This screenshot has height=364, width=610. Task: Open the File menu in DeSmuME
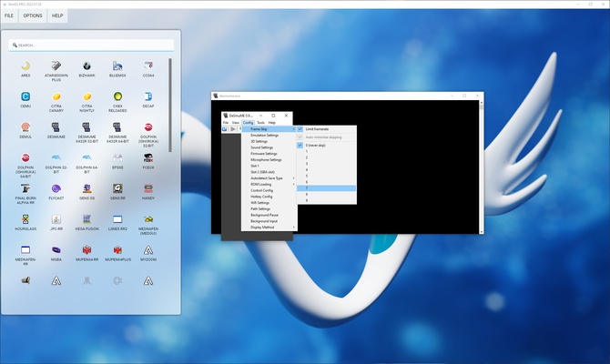(x=226, y=123)
